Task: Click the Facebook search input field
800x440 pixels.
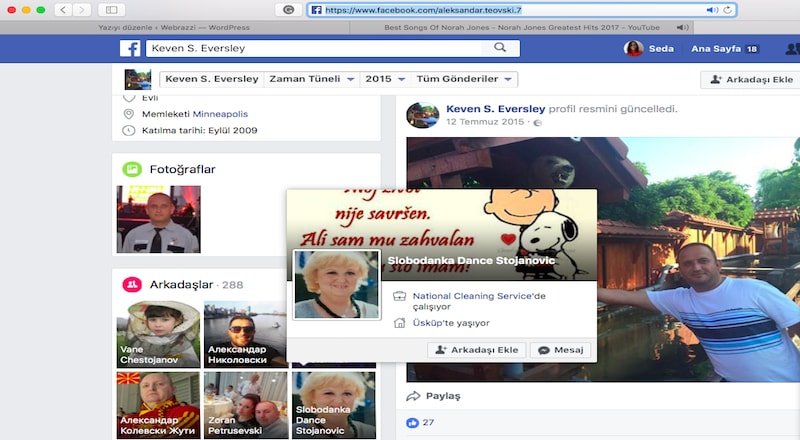Action: point(315,48)
